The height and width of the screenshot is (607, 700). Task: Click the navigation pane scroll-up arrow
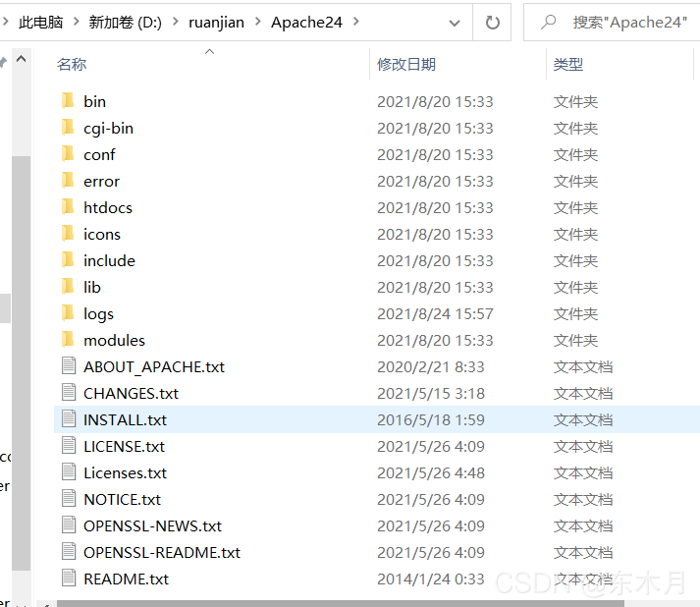coord(21,59)
